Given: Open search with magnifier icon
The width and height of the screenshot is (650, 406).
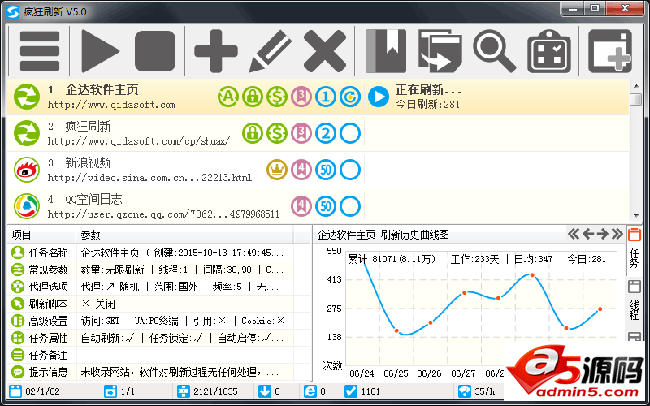Looking at the screenshot, I should pyautogui.click(x=495, y=52).
